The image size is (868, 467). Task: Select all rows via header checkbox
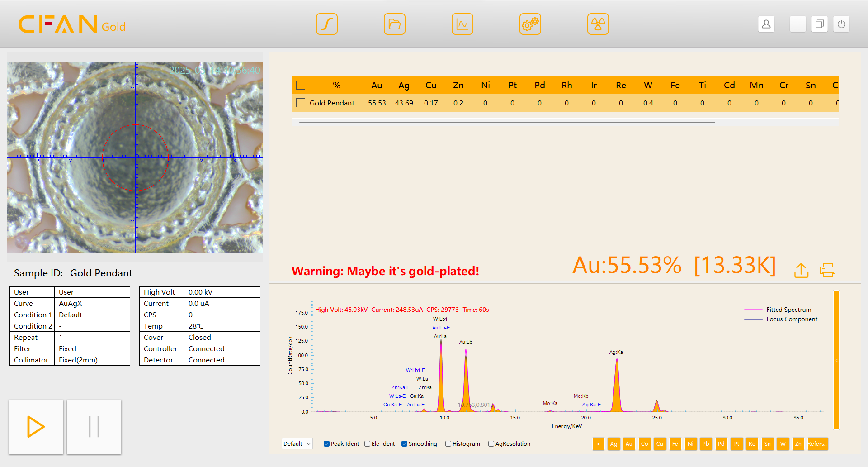click(x=301, y=85)
